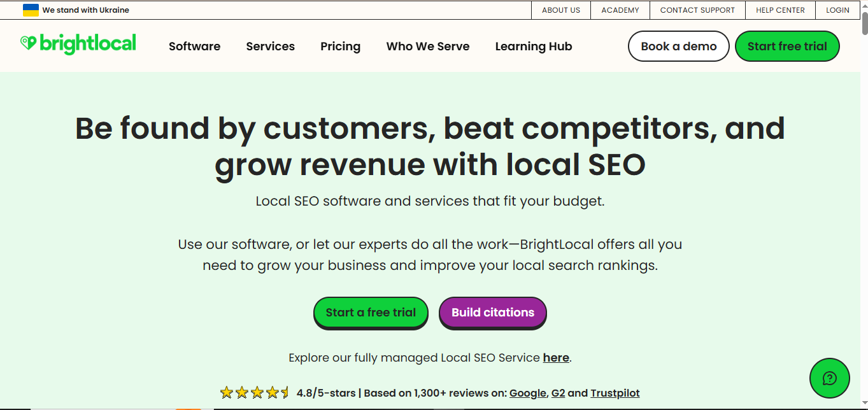868x410 pixels.
Task: Go to the Pricing page
Action: tap(340, 46)
